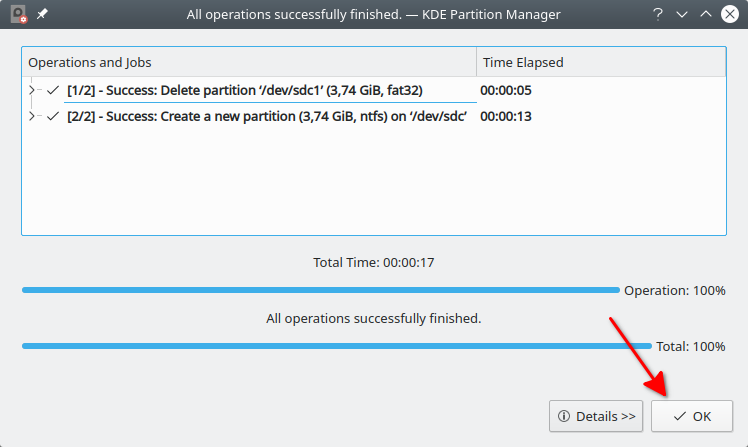Click the Total progress bar

(336, 346)
